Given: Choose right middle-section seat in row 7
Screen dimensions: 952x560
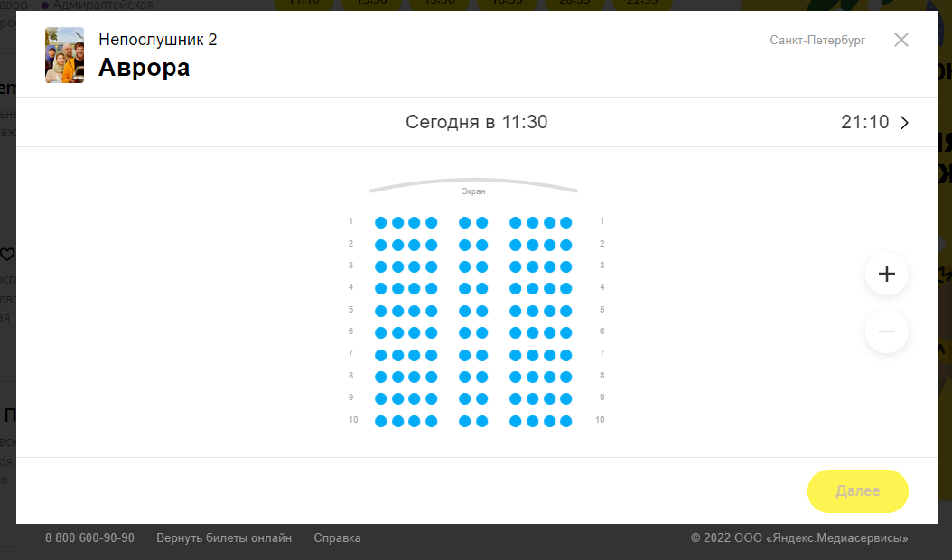Looking at the screenshot, I should (482, 355).
